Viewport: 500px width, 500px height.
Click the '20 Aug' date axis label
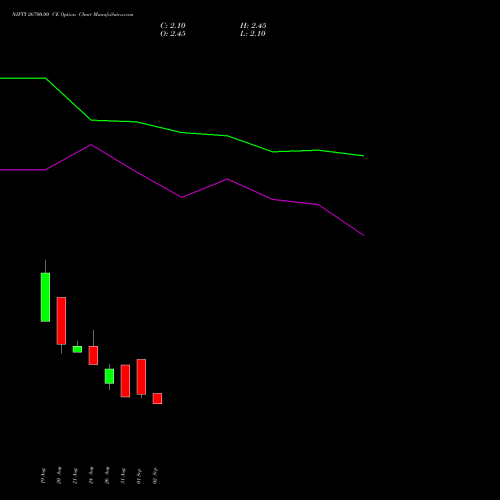[59, 476]
